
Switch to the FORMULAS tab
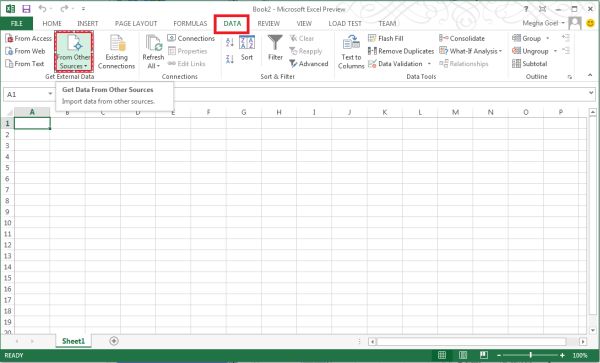[190, 23]
